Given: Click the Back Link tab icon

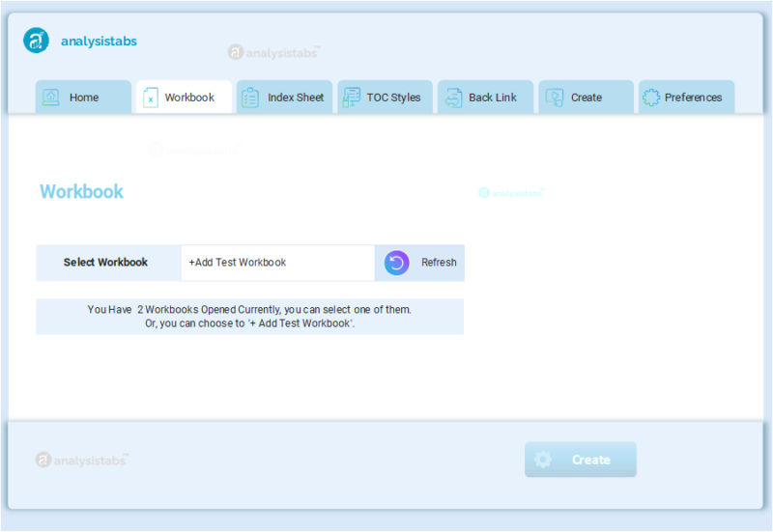Looking at the screenshot, I should tap(452, 98).
